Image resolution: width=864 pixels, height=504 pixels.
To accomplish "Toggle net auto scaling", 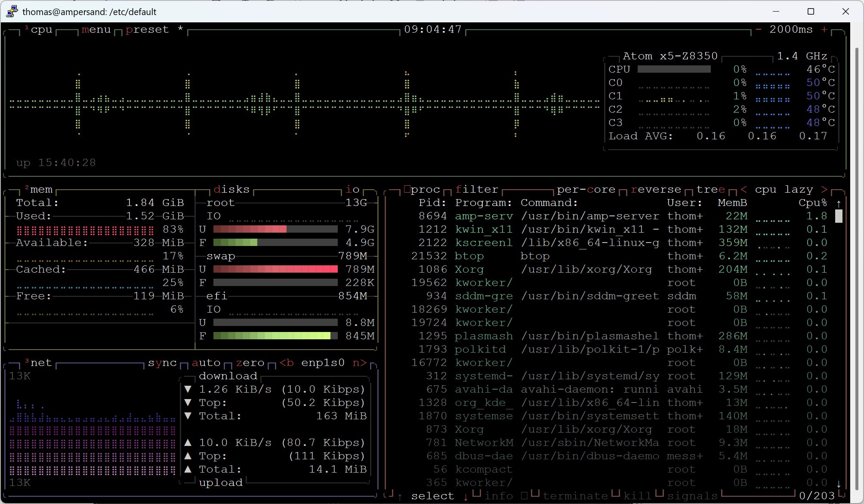I will (x=206, y=363).
